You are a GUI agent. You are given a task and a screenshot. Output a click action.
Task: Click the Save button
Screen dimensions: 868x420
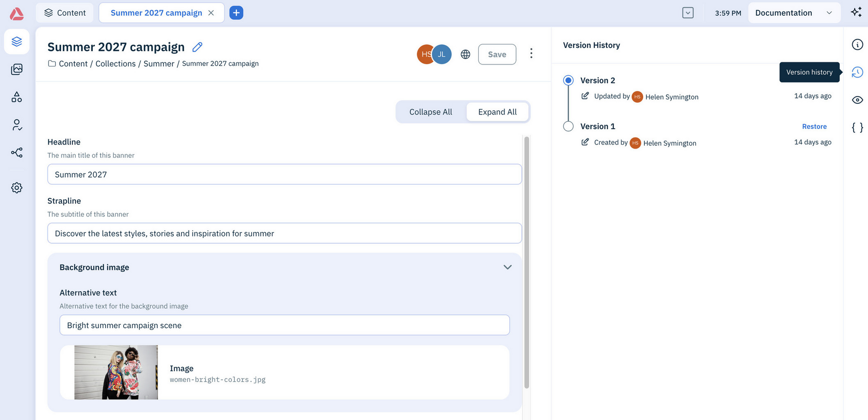pos(497,54)
